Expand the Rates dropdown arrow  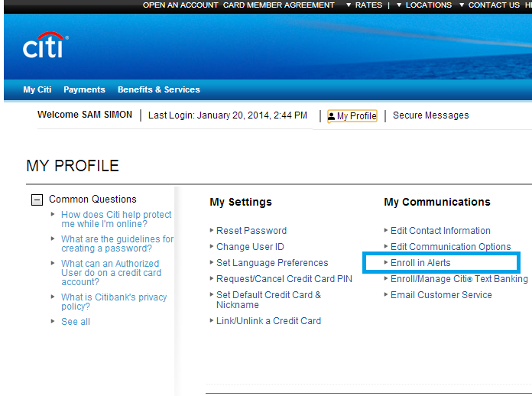[x=349, y=5]
